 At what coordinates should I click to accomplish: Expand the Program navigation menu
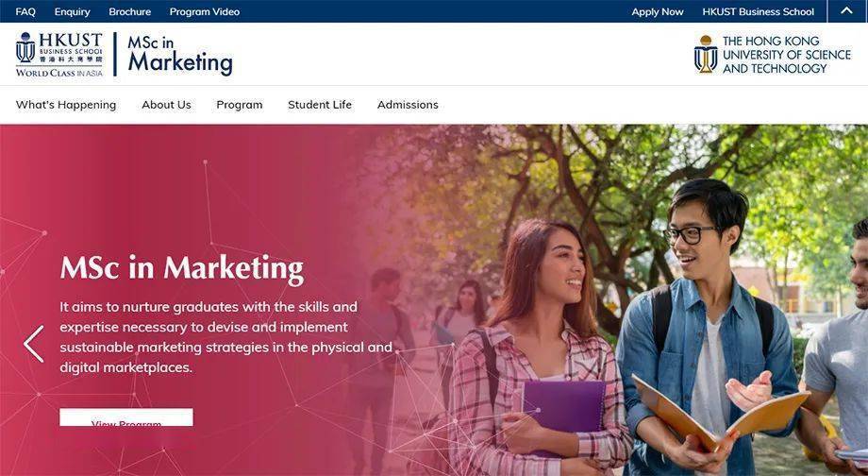(x=239, y=105)
